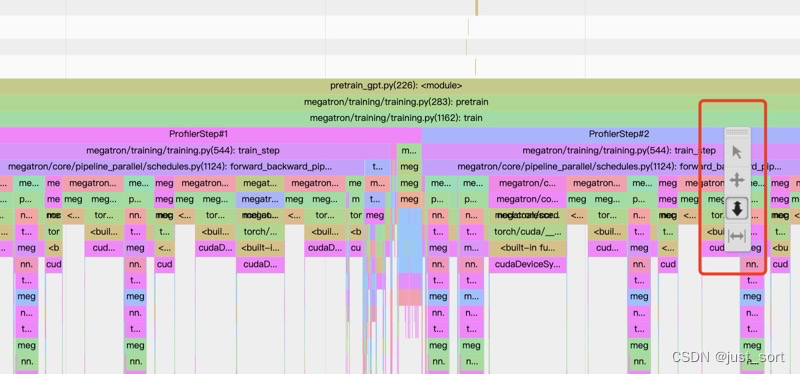This screenshot has width=800, height=374.
Task: Select the ProfilerStep#1 slice
Action: [198, 134]
